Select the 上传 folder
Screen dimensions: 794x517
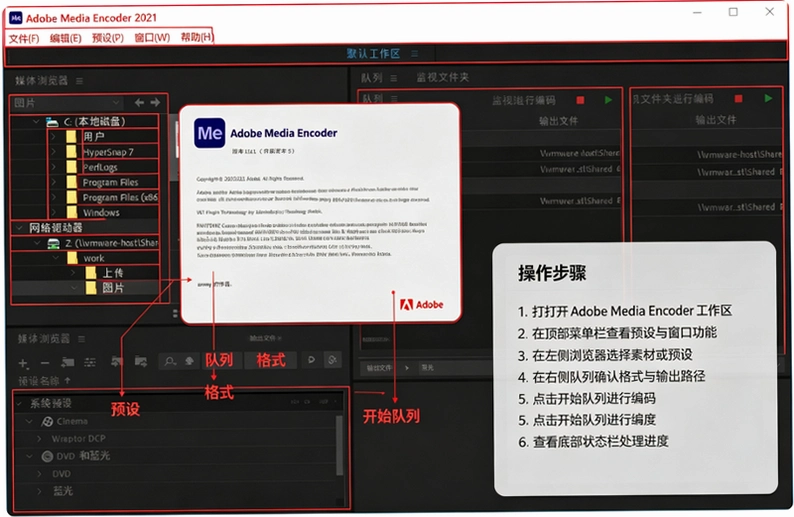(112, 273)
